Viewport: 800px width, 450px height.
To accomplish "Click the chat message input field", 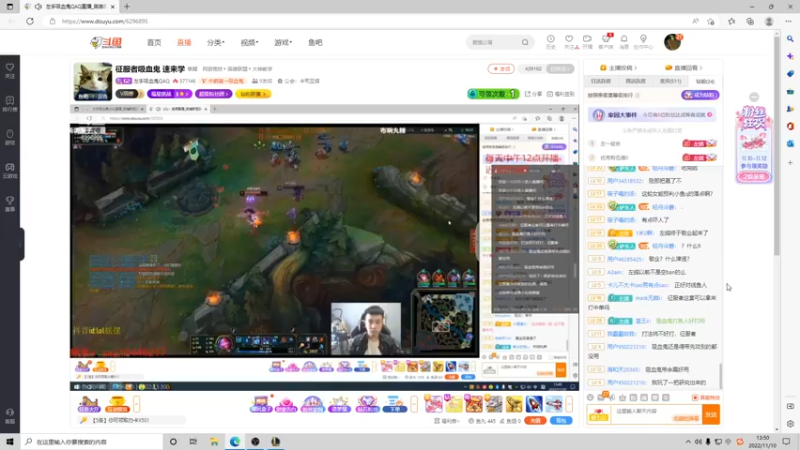I will point(656,414).
